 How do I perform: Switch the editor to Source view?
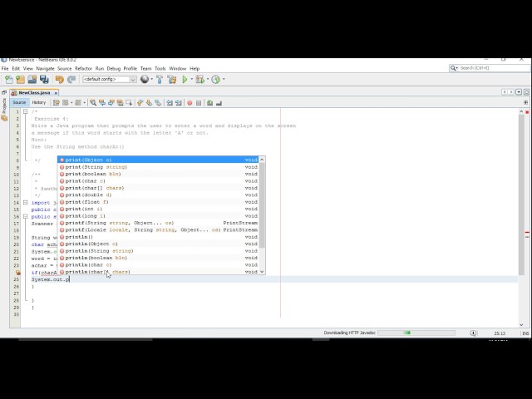(19, 102)
